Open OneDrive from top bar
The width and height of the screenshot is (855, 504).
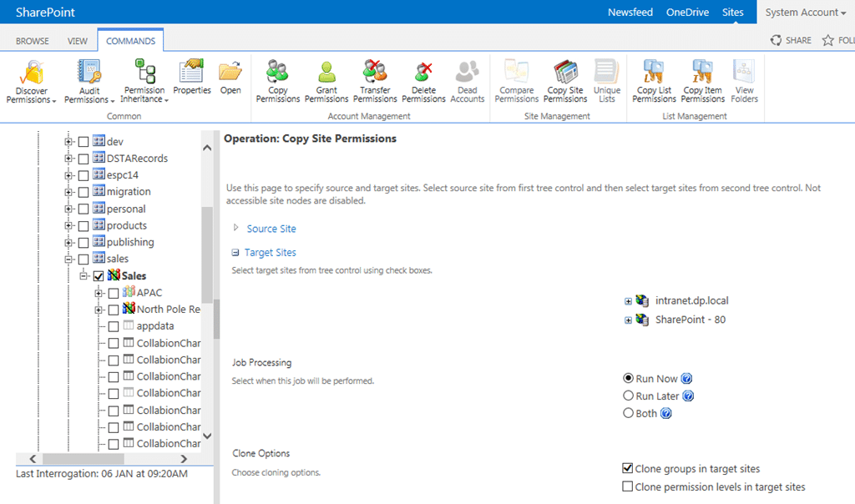(x=687, y=12)
